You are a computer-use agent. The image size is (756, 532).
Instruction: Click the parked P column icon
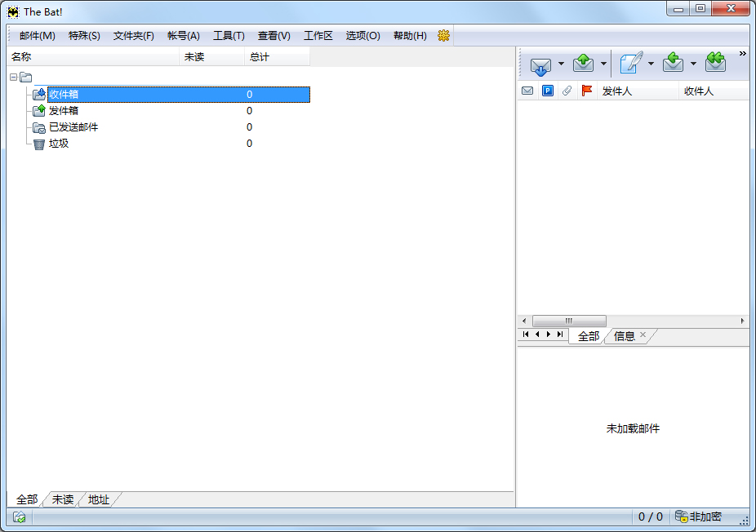pos(548,91)
